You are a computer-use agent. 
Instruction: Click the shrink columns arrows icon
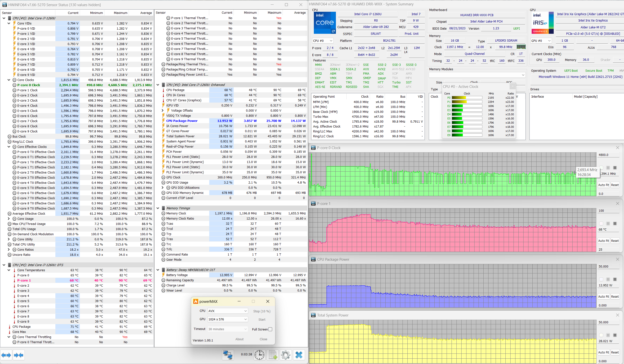click(x=19, y=355)
